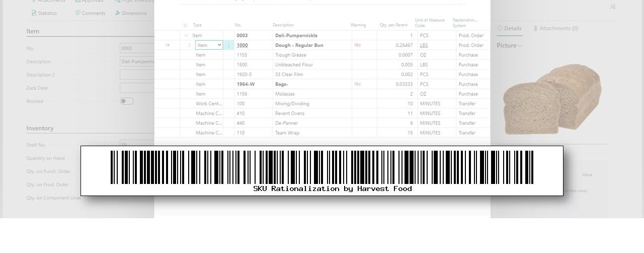Expand the Dough - Regular Bun row

[190, 45]
